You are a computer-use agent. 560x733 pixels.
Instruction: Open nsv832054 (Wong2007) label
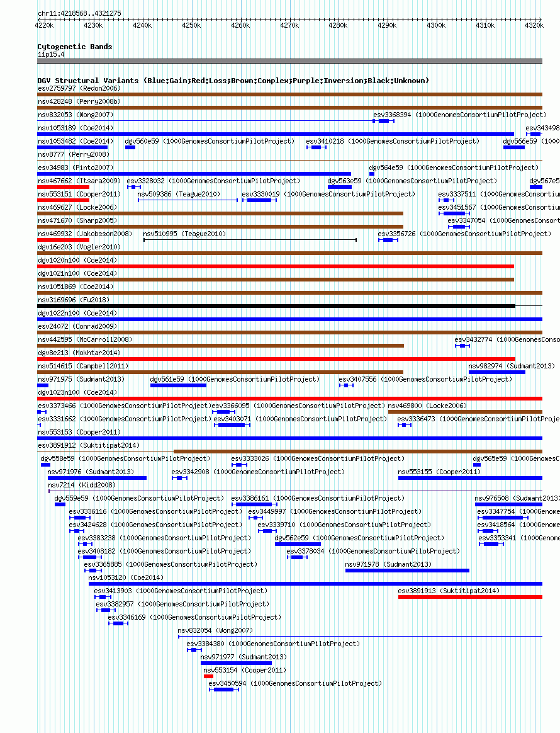pyautogui.click(x=215, y=630)
